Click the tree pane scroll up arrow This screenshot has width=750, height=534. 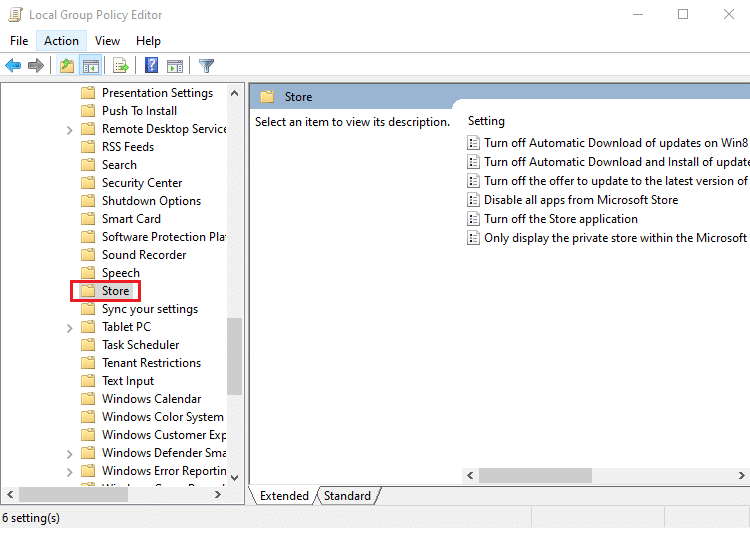(x=234, y=93)
